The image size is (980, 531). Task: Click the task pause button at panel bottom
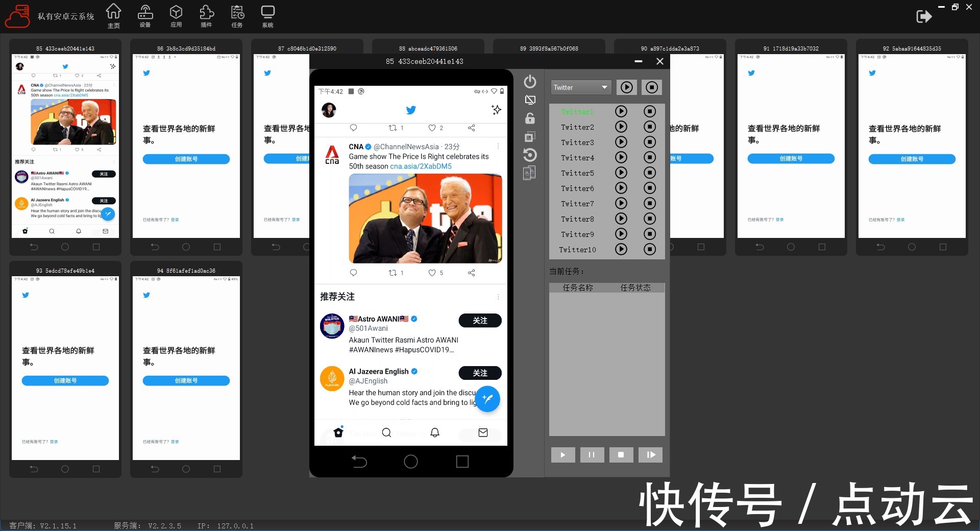click(592, 455)
